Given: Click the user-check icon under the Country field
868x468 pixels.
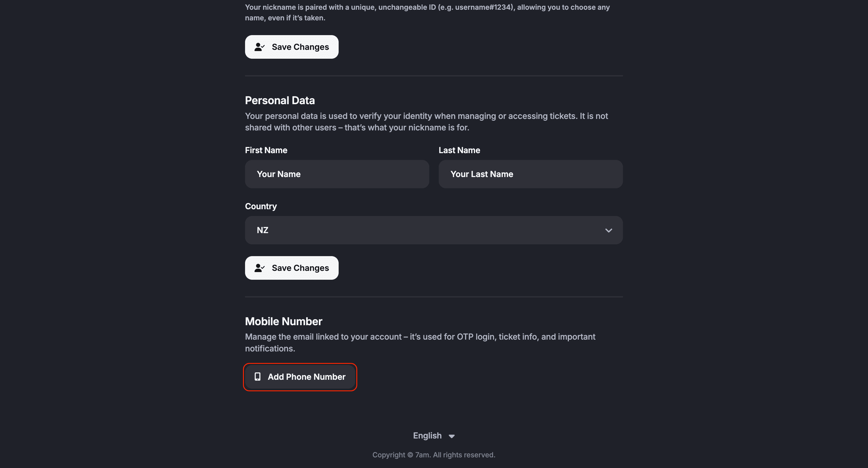Looking at the screenshot, I should tap(259, 268).
